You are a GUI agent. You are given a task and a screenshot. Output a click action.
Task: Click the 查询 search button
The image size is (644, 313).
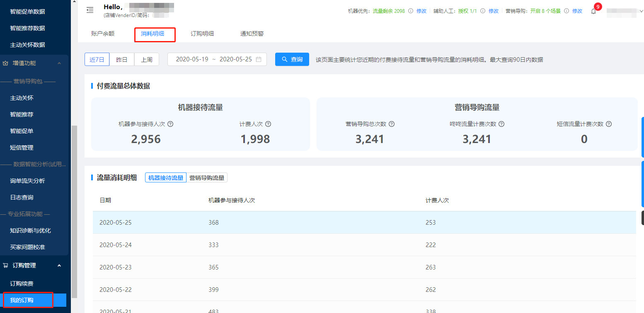[292, 59]
